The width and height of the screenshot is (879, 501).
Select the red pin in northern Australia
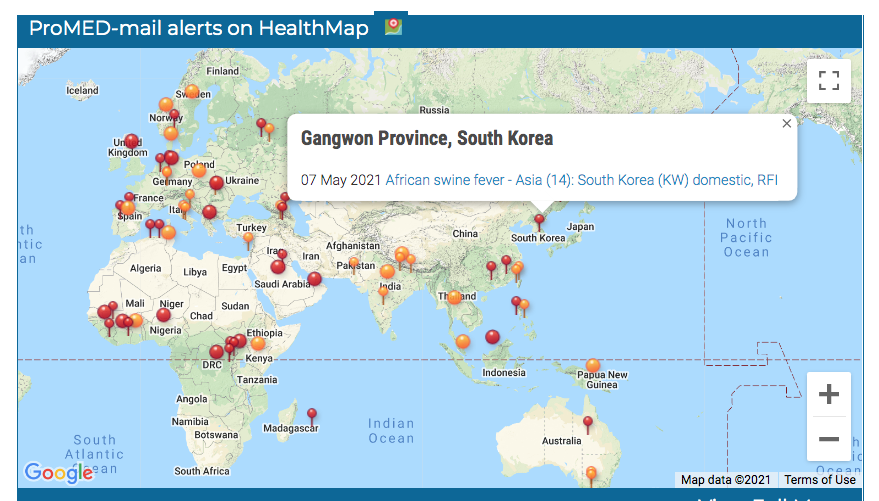pos(587,424)
